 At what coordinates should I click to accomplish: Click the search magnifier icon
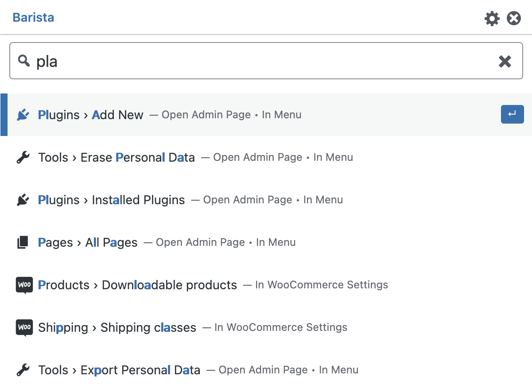[x=24, y=61]
